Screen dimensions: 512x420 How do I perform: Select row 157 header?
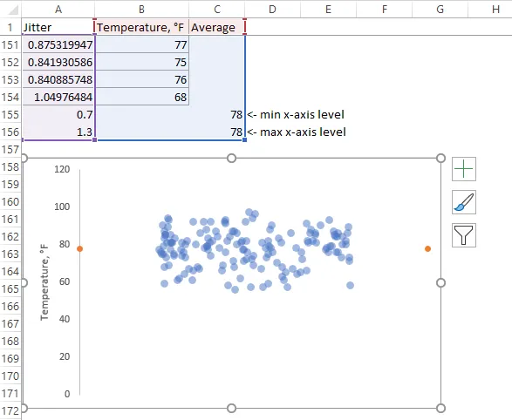[x=10, y=149]
